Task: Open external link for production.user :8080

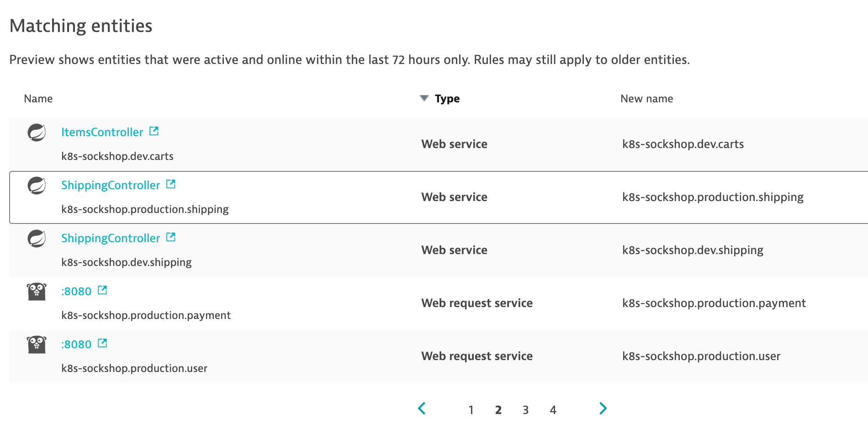Action: click(102, 344)
